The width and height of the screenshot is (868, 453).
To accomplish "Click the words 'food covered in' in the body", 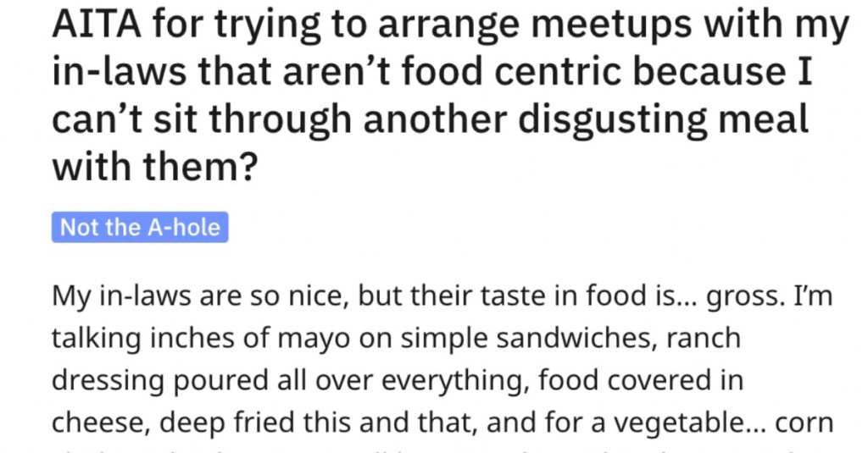I will point(640,380).
